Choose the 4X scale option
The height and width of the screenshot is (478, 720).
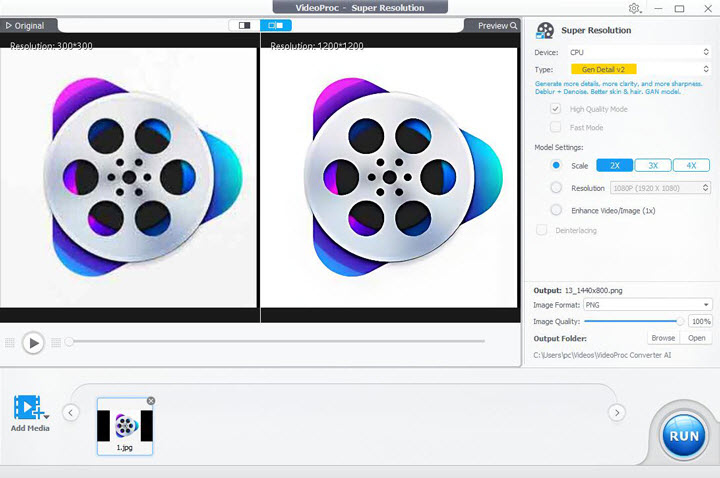pos(691,165)
